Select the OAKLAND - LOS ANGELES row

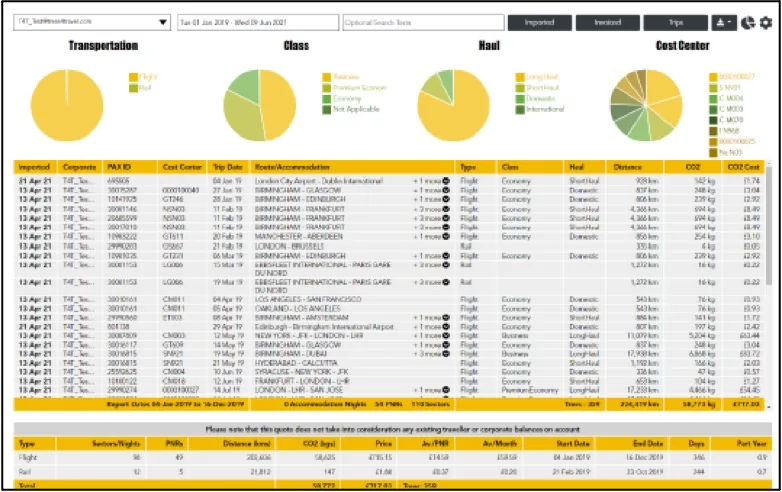(x=389, y=309)
